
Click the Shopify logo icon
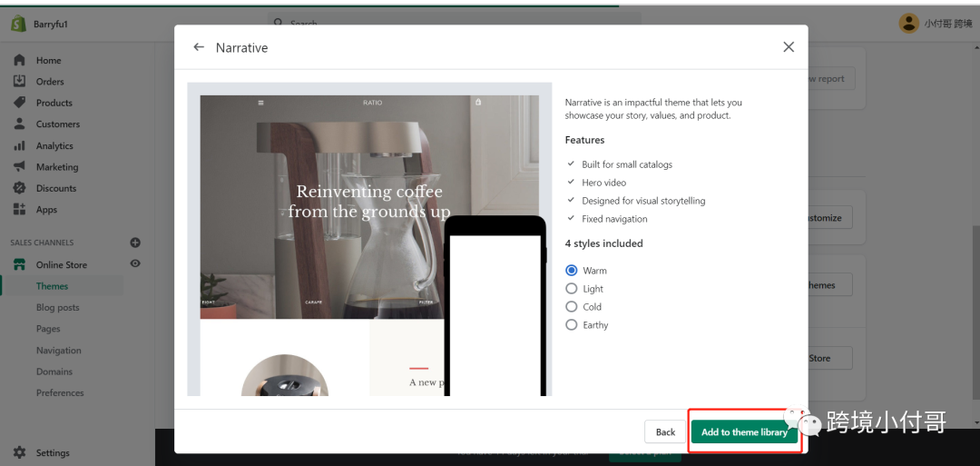coord(18,24)
